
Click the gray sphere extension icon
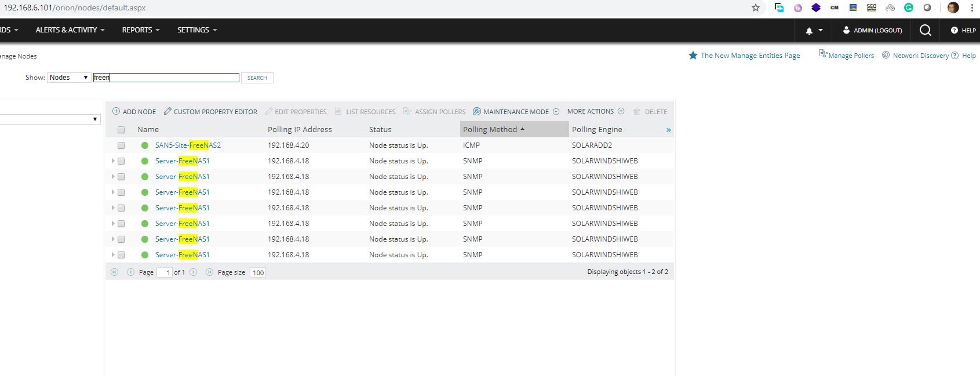[x=927, y=8]
